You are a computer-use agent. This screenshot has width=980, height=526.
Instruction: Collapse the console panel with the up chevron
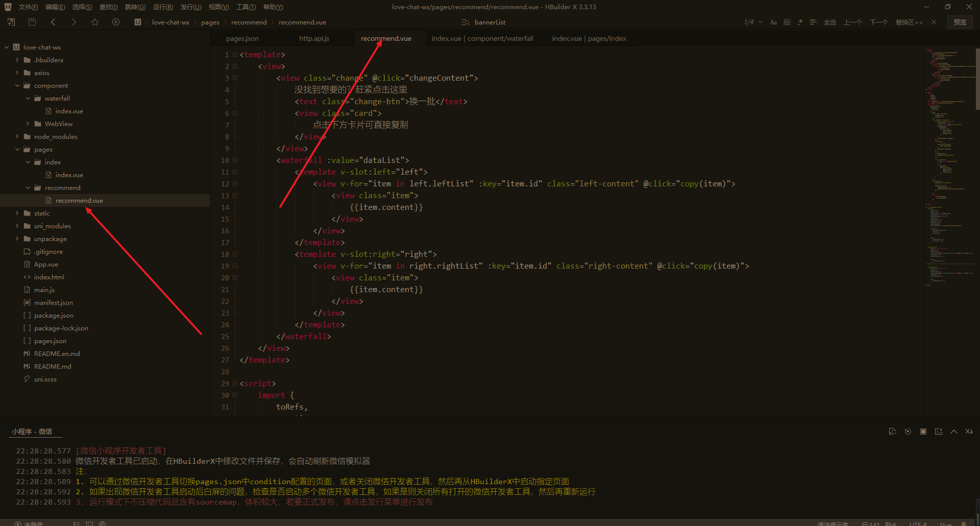click(x=954, y=432)
